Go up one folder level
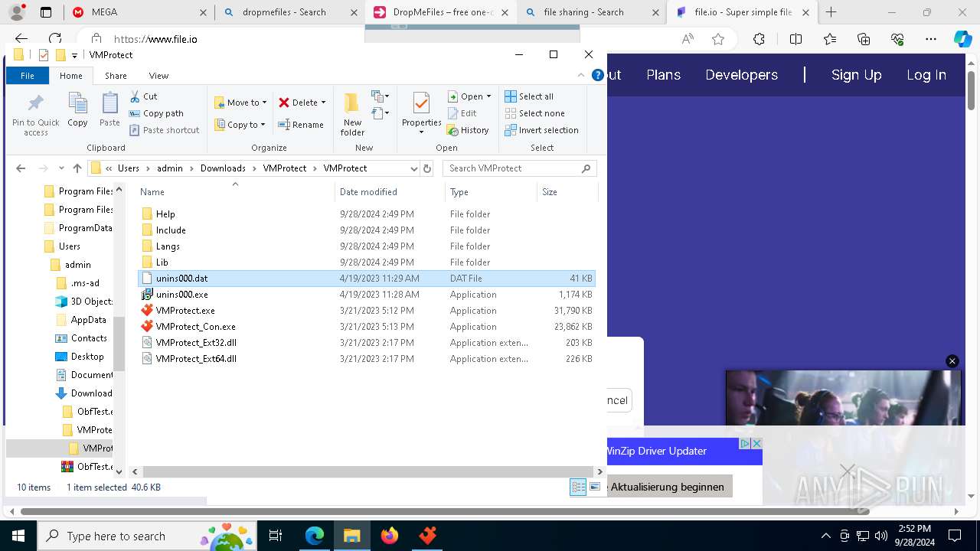Screen dimensions: 980x551 (77, 168)
